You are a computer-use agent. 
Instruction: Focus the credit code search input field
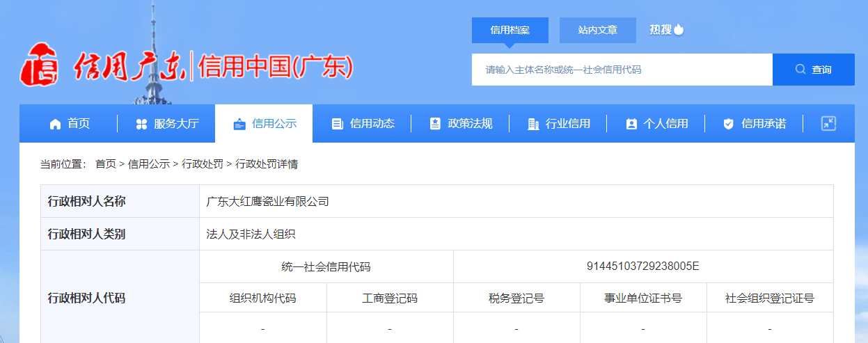click(x=622, y=70)
